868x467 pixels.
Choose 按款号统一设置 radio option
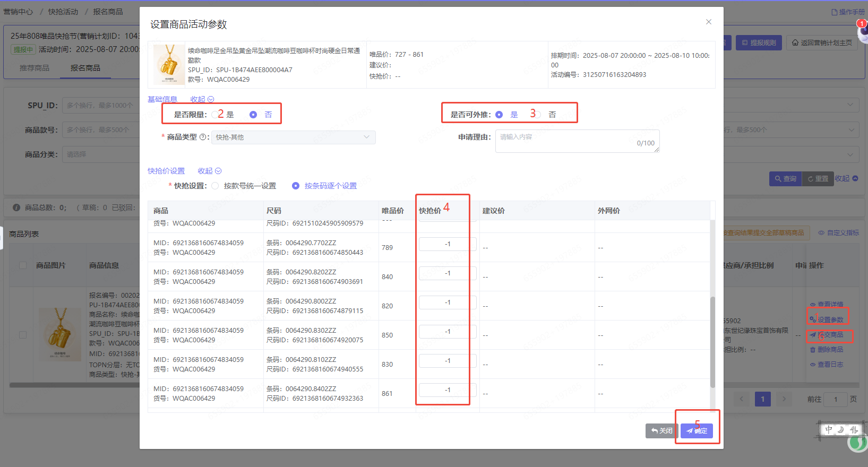[215, 186]
